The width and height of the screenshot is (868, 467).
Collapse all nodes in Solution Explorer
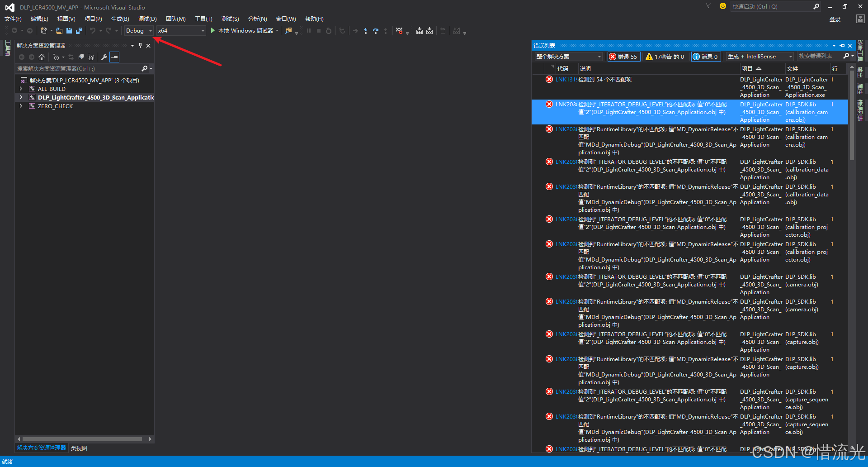pos(81,57)
